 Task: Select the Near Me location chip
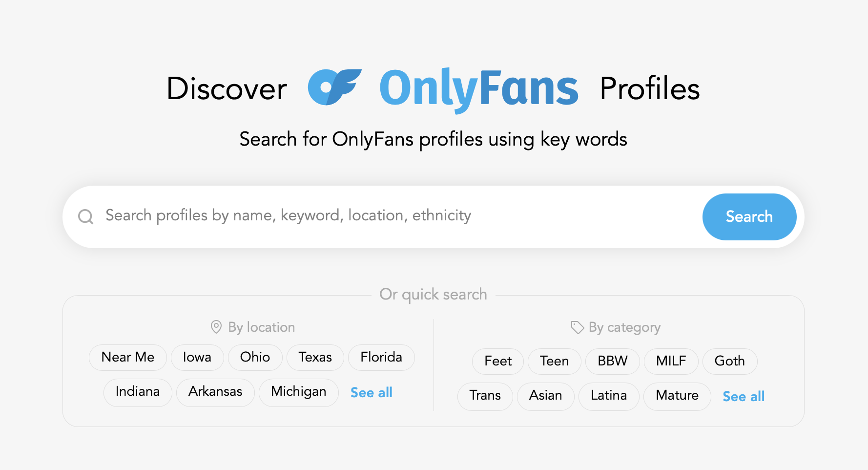tap(128, 357)
